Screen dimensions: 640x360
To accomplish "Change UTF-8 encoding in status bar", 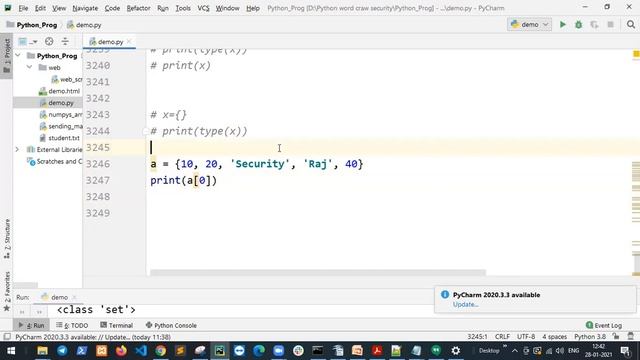I will pos(526,337).
